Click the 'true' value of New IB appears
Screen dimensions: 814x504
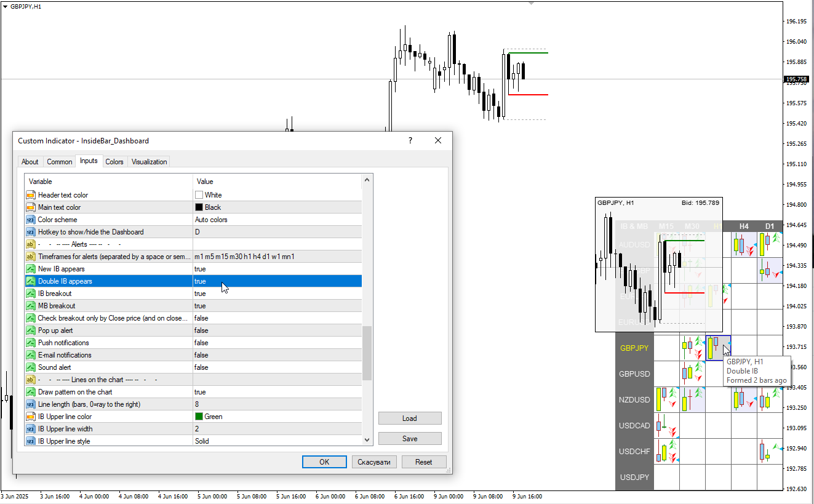pos(200,269)
